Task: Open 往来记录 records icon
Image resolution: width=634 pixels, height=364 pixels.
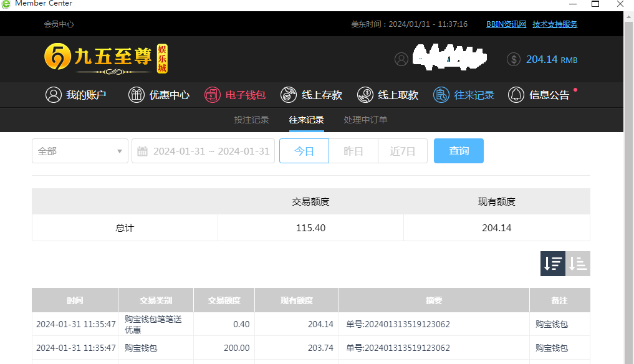Action: click(441, 95)
